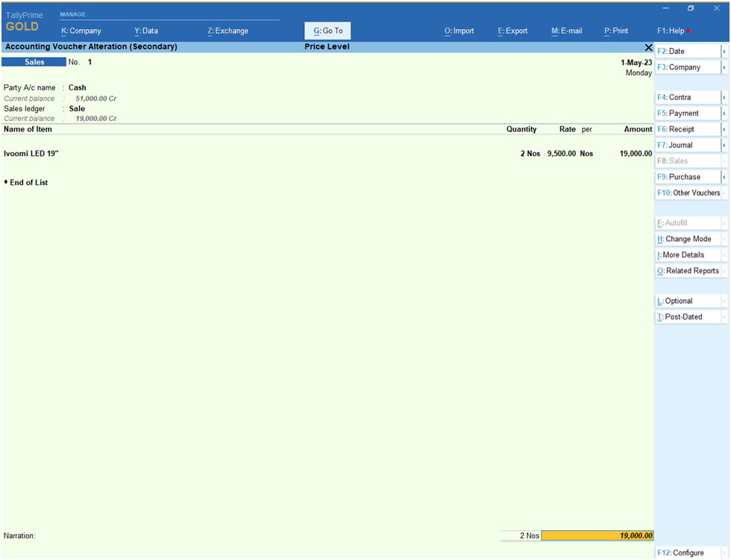Screen dimensions: 731x560
Task: Expand arrow beside F7: Journal
Action: (724, 145)
